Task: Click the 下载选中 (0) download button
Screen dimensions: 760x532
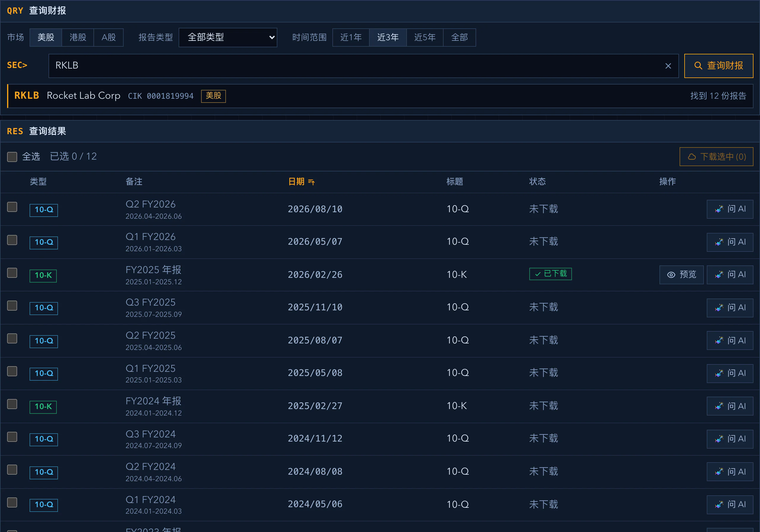Action: 716,156
